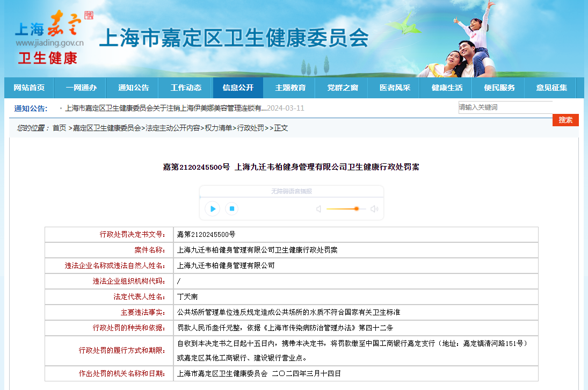Go to 权力清单 breadcrumb link

(x=218, y=128)
